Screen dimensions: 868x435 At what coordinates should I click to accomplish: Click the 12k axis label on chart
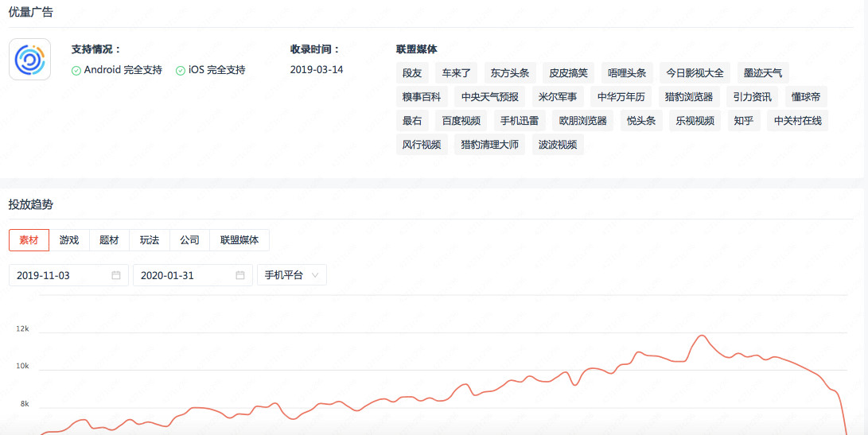tap(23, 328)
